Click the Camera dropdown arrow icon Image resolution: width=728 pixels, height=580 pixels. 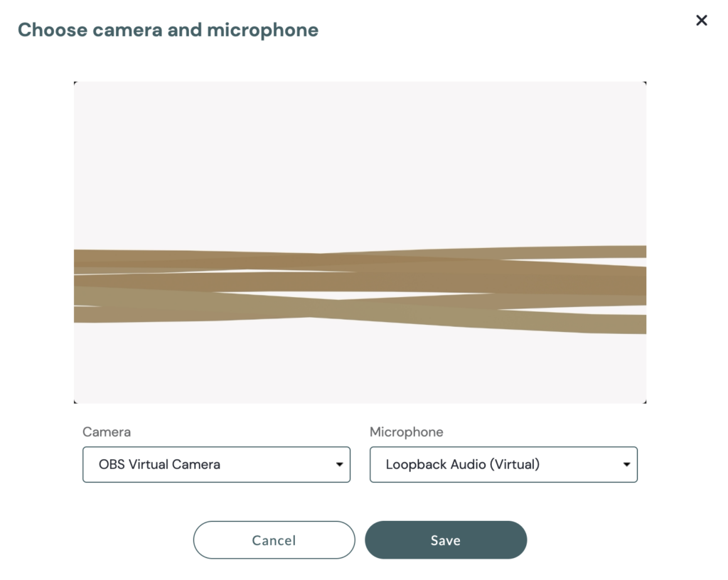pyautogui.click(x=339, y=465)
